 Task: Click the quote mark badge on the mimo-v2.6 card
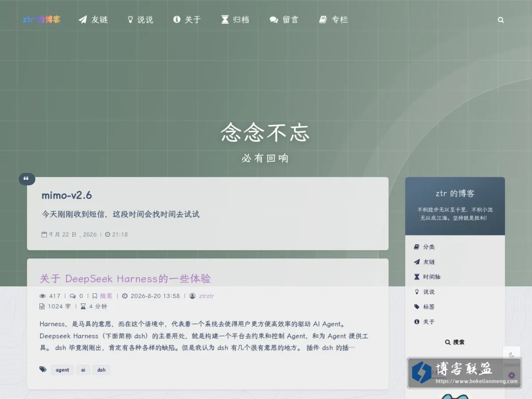(27, 179)
